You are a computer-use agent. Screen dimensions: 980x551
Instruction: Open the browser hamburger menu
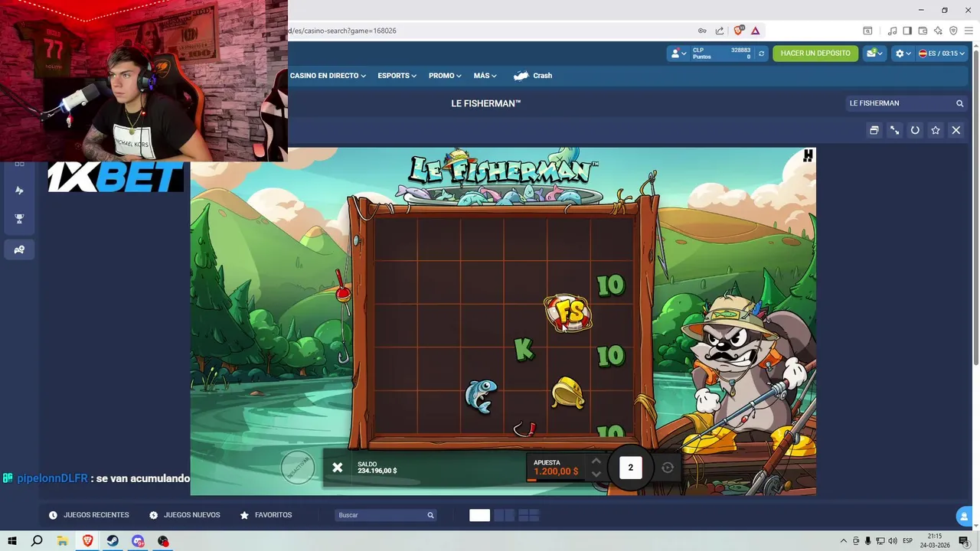tap(969, 31)
